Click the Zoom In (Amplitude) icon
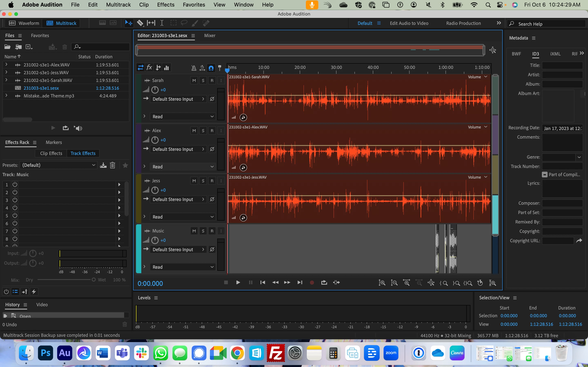588x367 pixels. [382, 283]
